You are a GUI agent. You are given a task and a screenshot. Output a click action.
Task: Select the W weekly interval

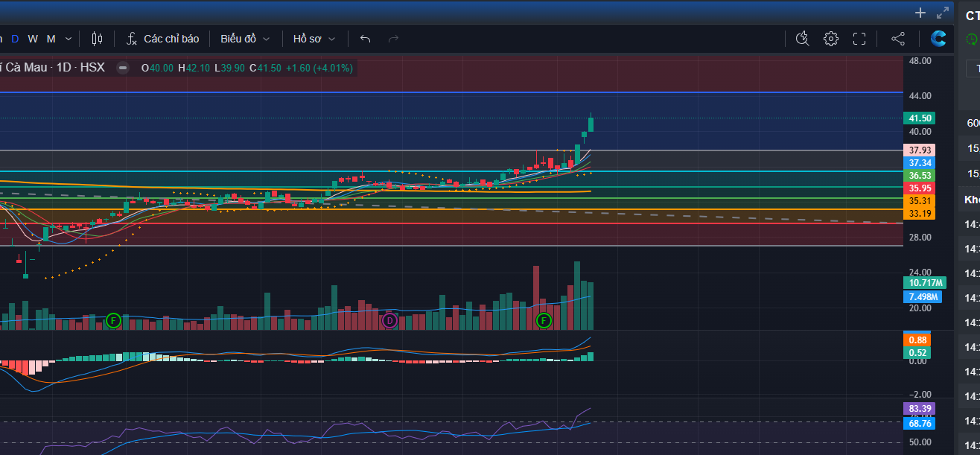[33, 39]
